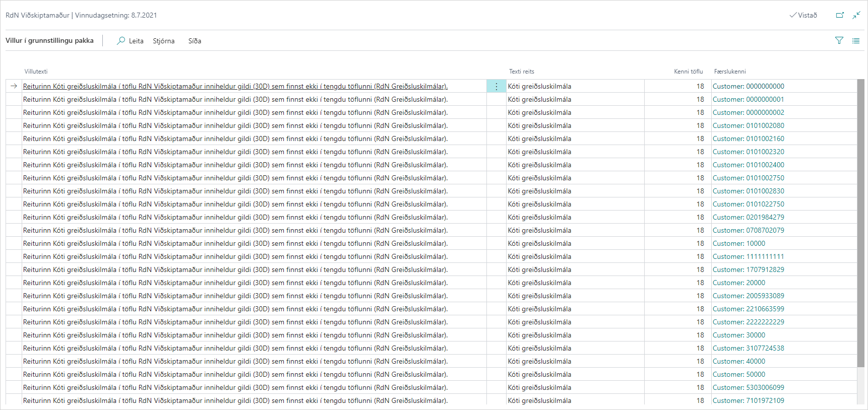
Task: Open page in new window icon
Action: [x=840, y=15]
